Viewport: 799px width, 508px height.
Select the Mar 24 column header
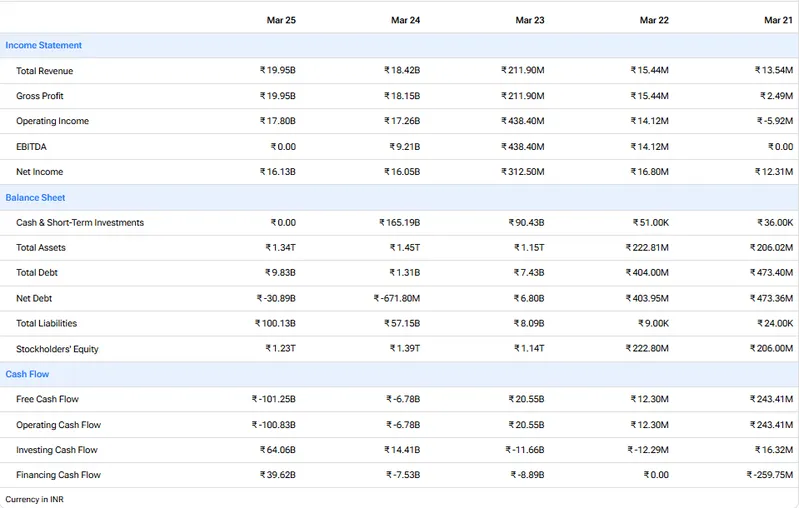405,20
